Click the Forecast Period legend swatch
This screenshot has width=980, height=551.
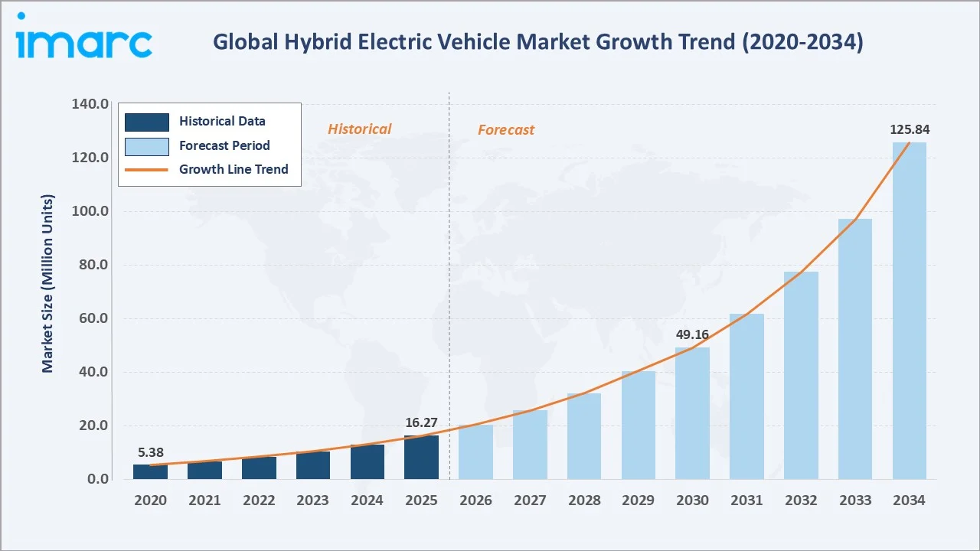(x=146, y=145)
